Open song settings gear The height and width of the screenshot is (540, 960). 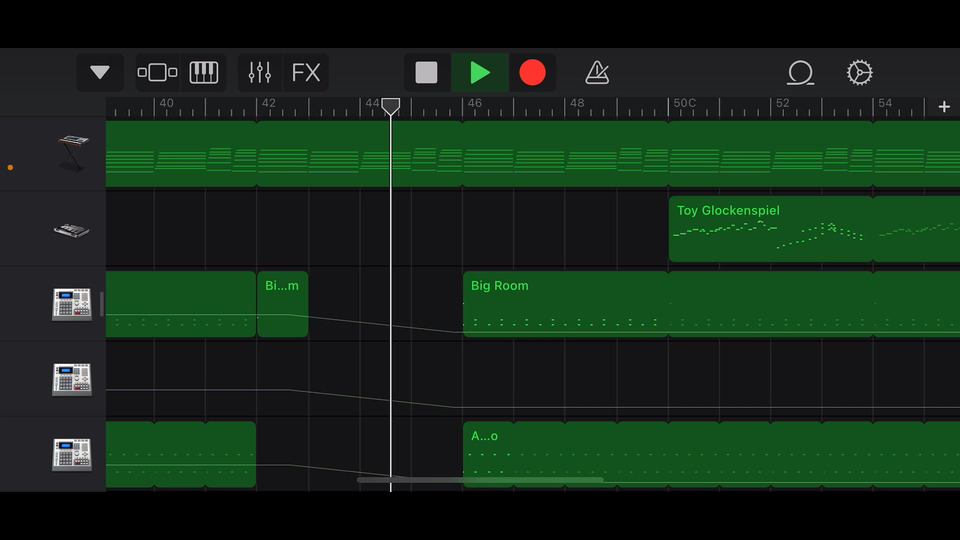(860, 72)
